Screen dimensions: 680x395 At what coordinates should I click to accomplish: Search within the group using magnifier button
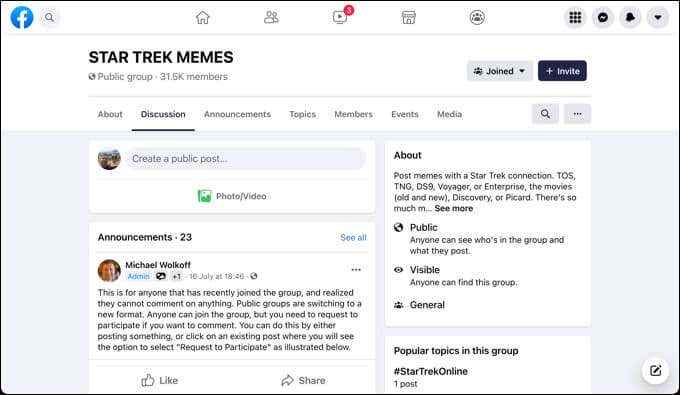pos(545,114)
